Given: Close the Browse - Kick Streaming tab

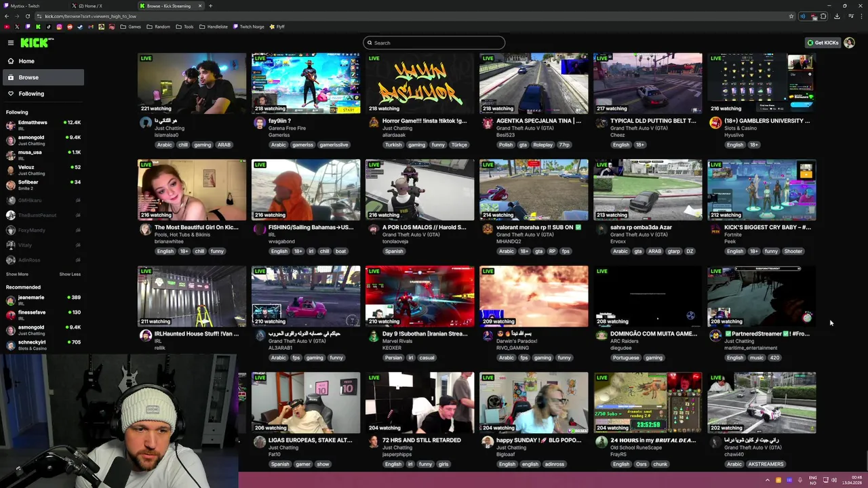Looking at the screenshot, I should pos(200,5).
